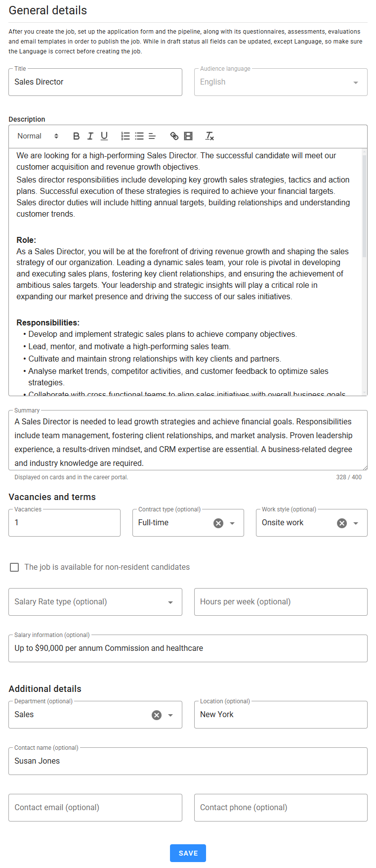Screen dimensions: 376x868
Task: Clear the Full-time contract type selection
Action: (218, 523)
